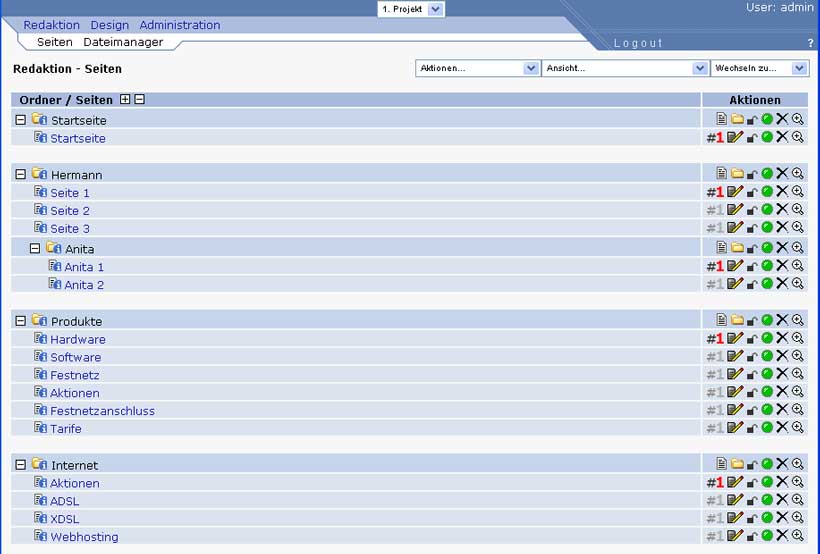820x554 pixels.
Task: Switch to the Dateimanager tab
Action: click(x=123, y=42)
